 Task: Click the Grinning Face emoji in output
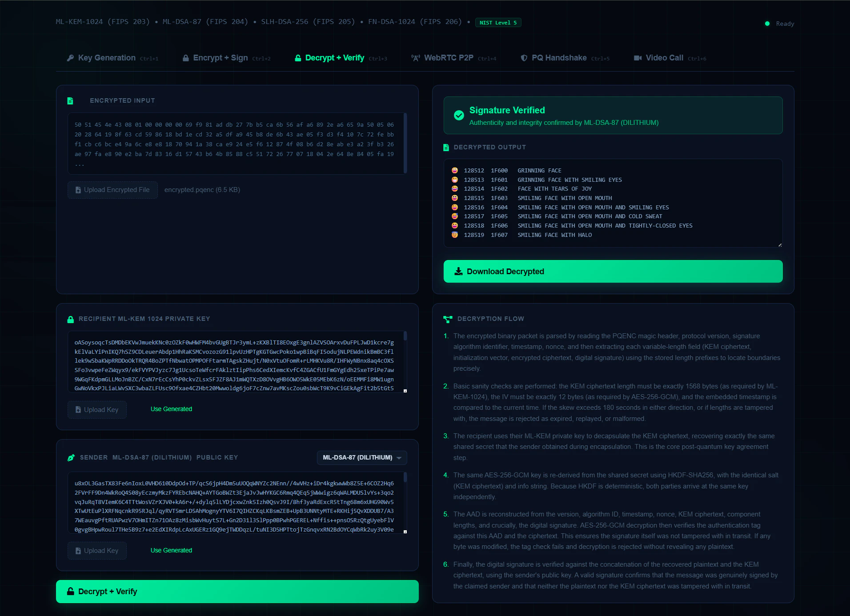coord(455,170)
